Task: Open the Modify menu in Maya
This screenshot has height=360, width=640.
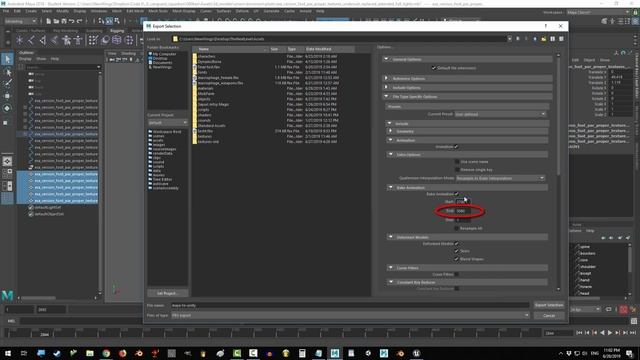Action: 62,11
